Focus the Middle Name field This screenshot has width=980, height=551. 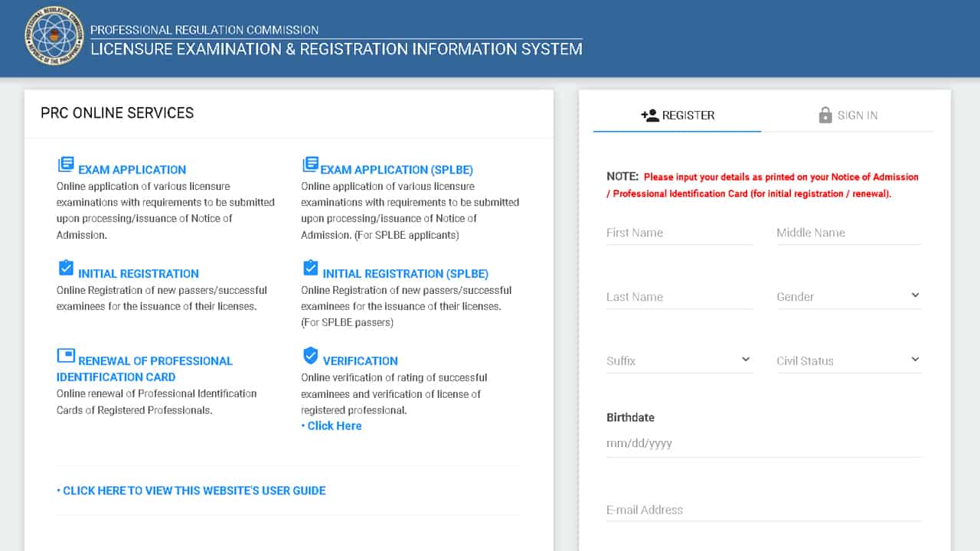848,233
